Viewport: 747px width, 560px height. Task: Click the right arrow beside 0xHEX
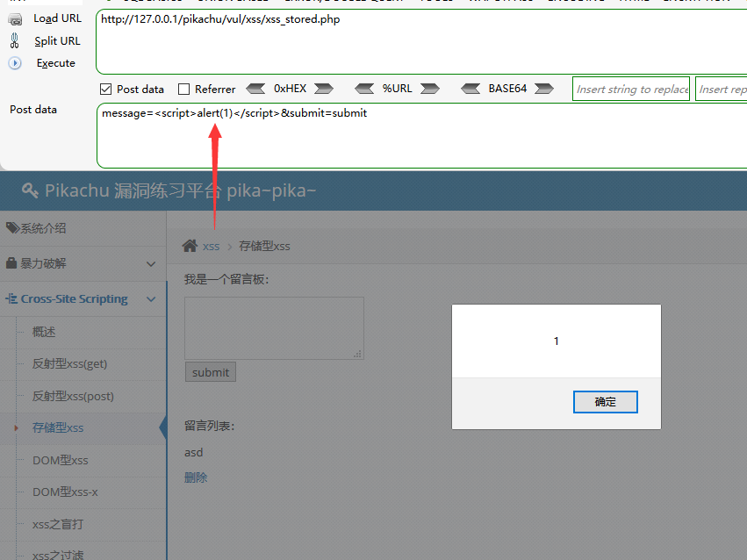click(x=324, y=89)
